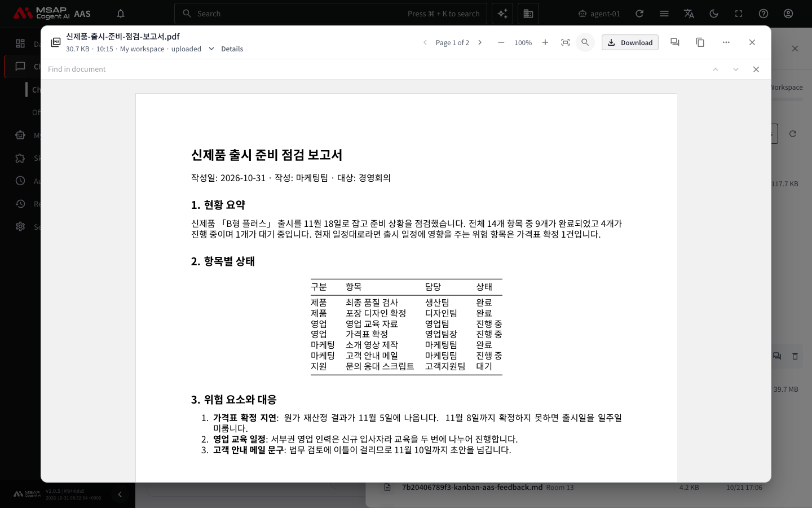
Task: Refresh using the top bar reload icon
Action: pos(639,14)
